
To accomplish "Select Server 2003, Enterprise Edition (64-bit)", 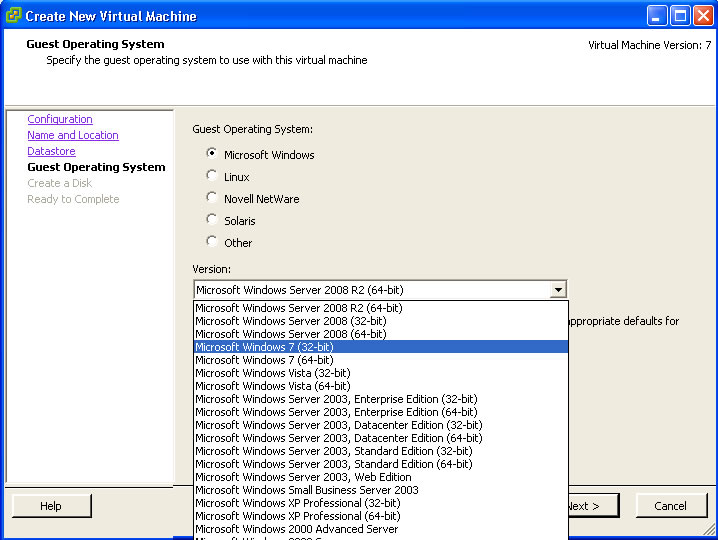I will (x=381, y=412).
